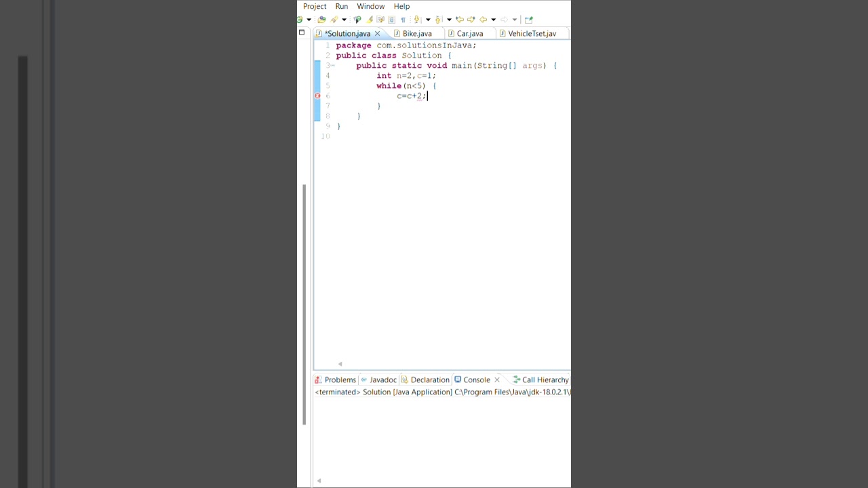
Task: Switch to the VehicleTset.java editor tab
Action: [532, 33]
